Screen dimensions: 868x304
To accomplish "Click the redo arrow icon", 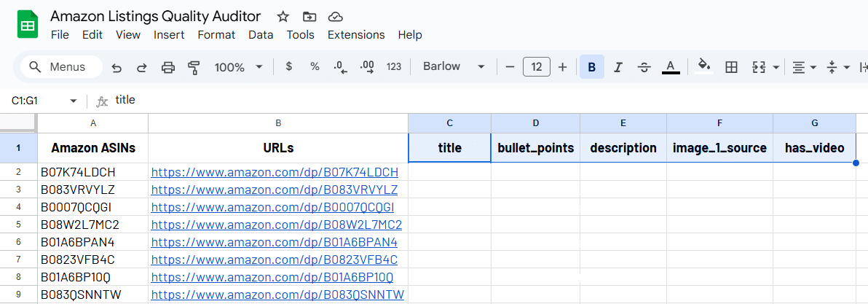I will coord(142,67).
